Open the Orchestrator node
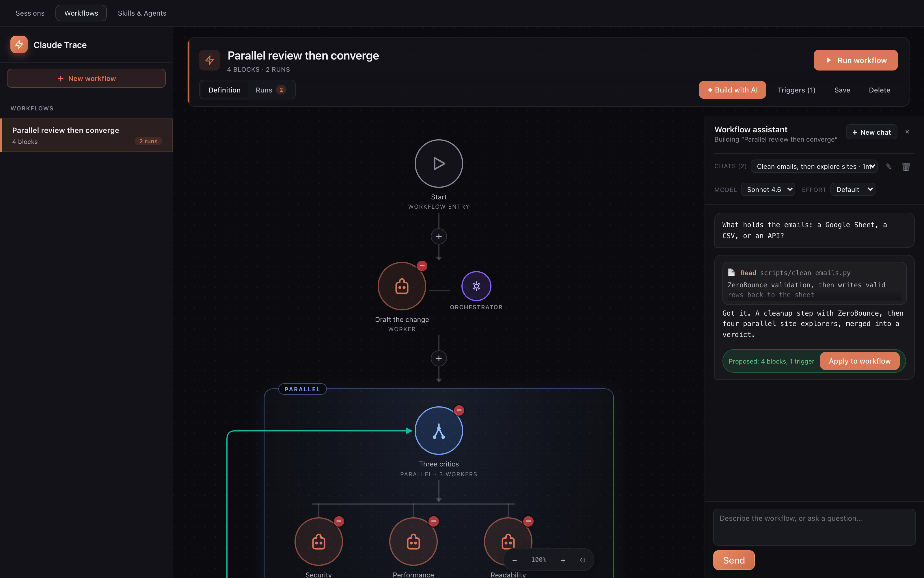The height and width of the screenshot is (578, 924). (x=476, y=286)
